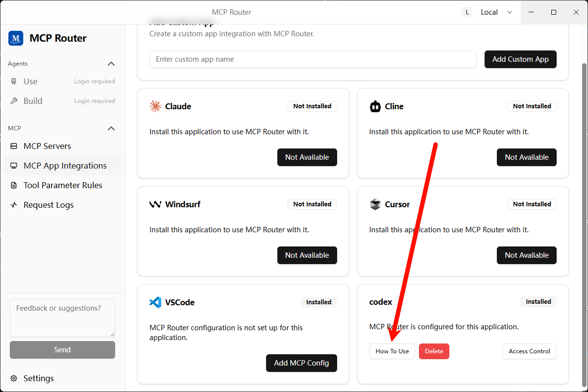Click the Claude app icon
This screenshot has height=392, width=588.
tap(155, 106)
